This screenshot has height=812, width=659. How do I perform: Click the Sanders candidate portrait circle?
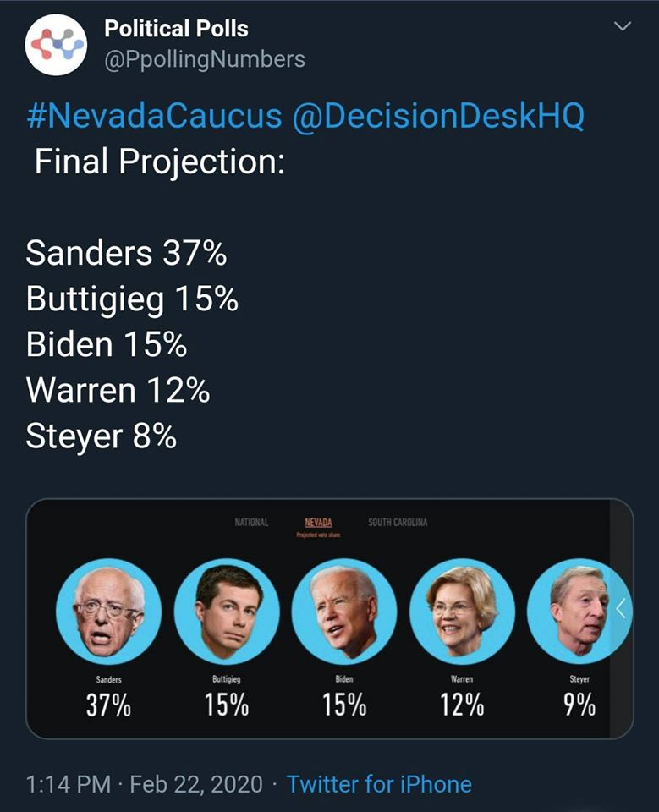point(108,612)
